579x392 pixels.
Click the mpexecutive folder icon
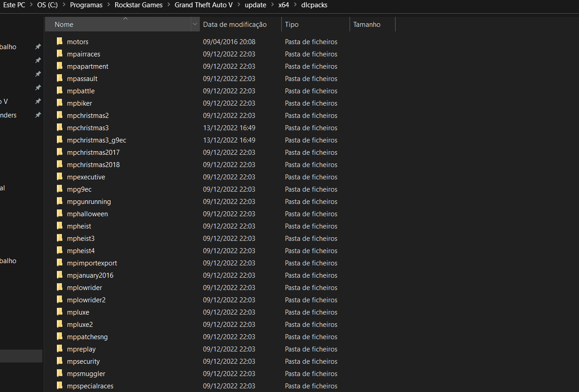point(59,177)
